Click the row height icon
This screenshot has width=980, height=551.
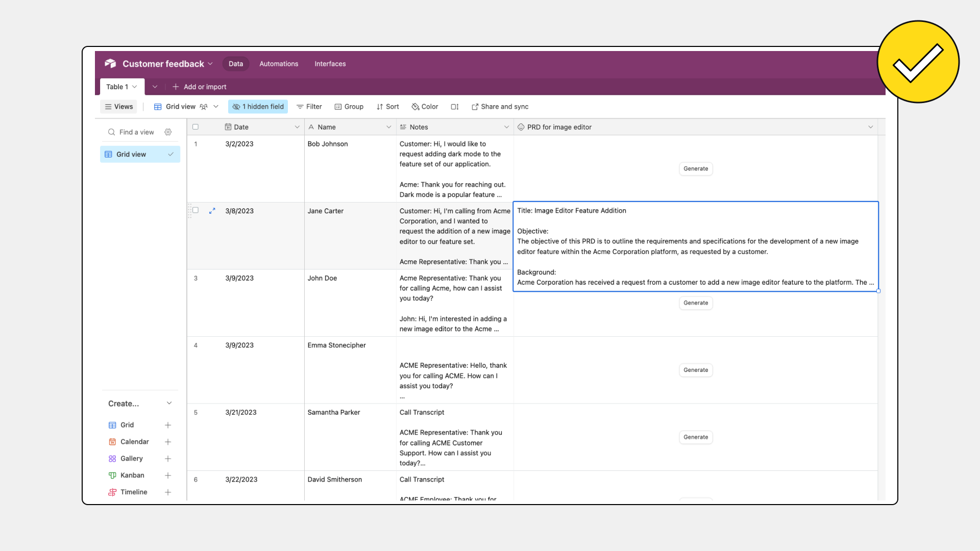455,107
